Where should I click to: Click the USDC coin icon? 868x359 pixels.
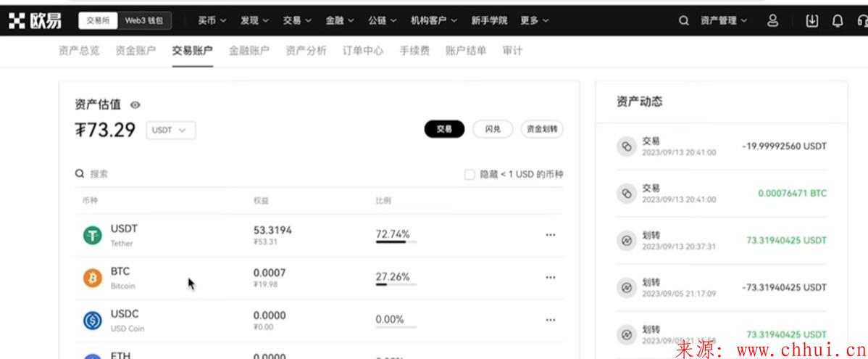(x=93, y=321)
